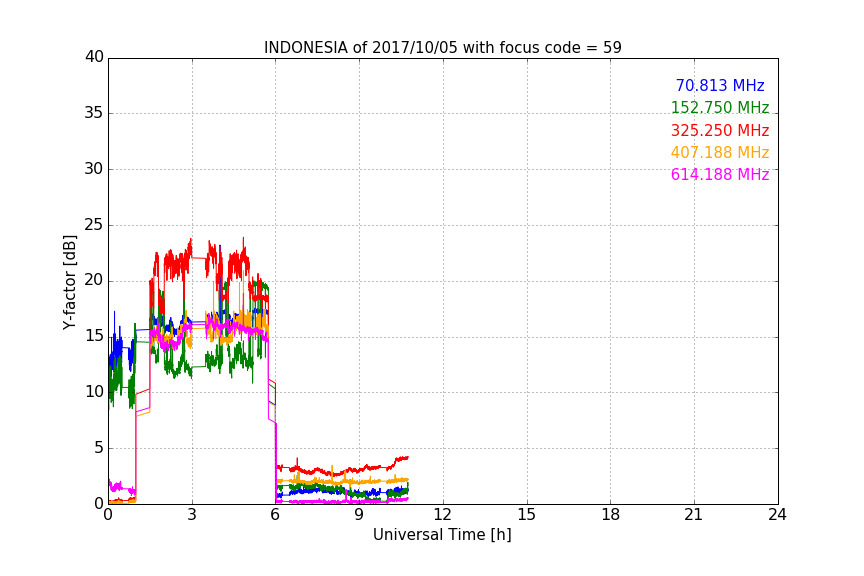The height and width of the screenshot is (576, 864).
Task: Select the 152.750 MHz legend label
Action: [x=720, y=107]
